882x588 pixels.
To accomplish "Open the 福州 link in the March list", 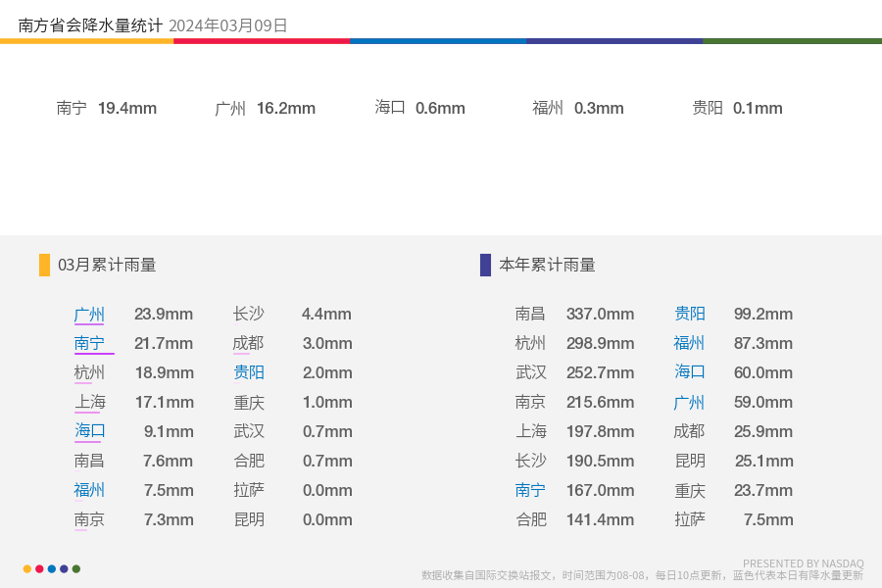I will pos(89,490).
